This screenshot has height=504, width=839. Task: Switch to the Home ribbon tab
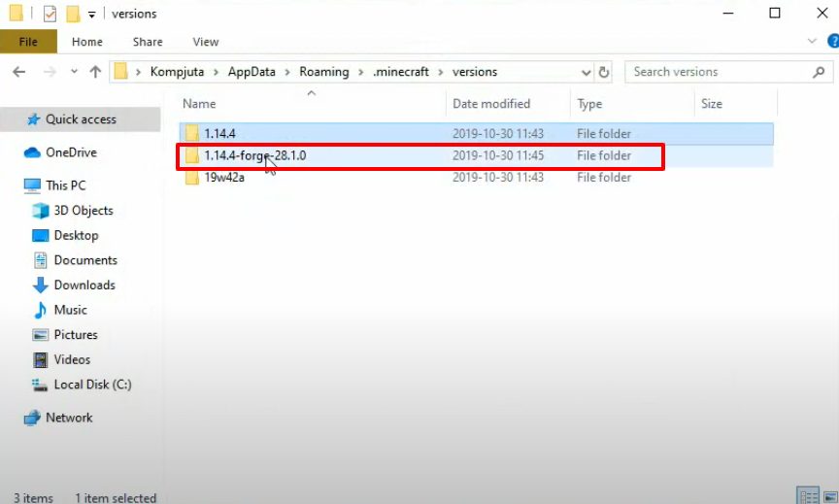87,42
